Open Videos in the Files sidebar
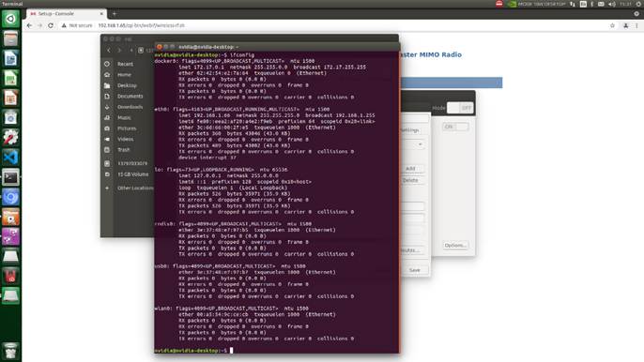This screenshot has width=644, height=362. 125,139
